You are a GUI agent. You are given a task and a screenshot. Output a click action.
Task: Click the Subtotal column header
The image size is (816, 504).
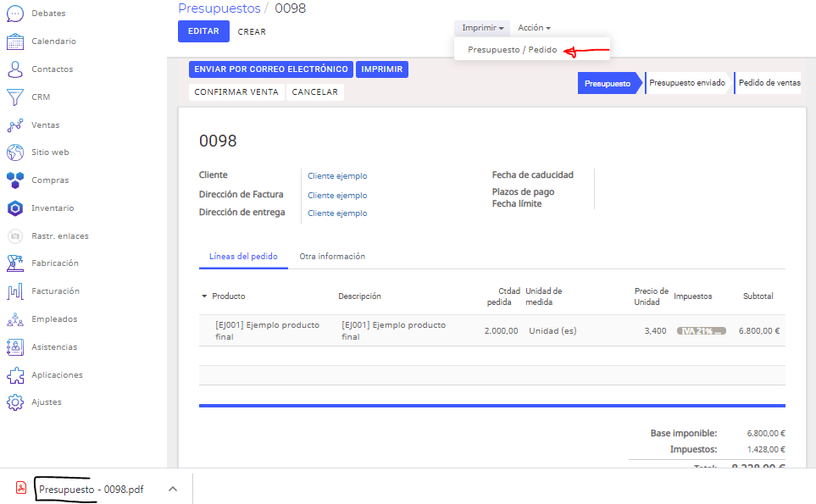pos(758,296)
